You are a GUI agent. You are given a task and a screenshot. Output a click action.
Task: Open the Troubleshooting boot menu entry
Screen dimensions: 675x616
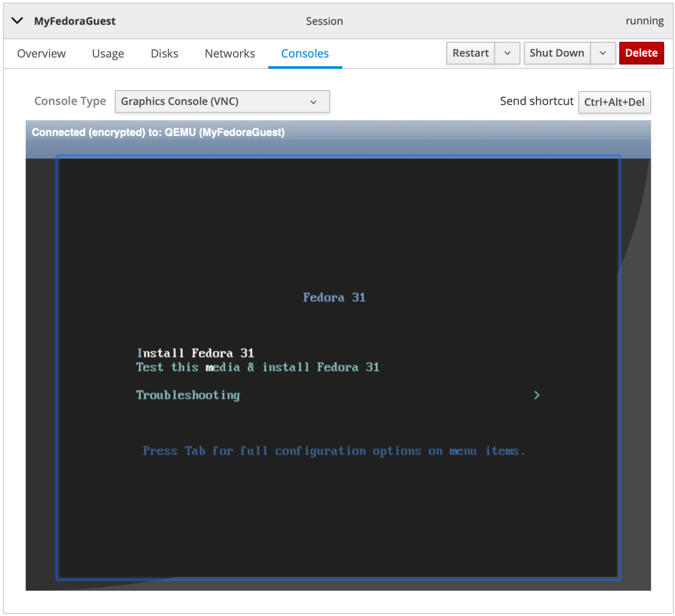click(188, 395)
